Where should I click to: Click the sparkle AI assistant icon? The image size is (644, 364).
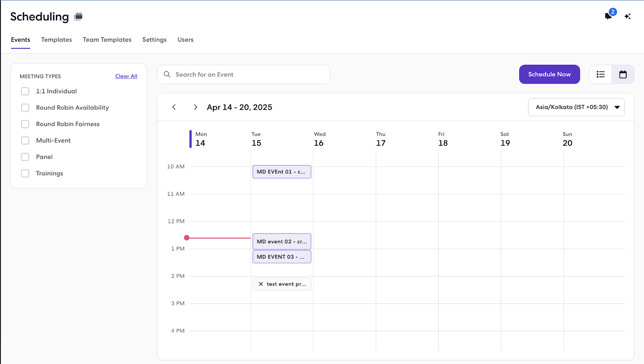coord(627,16)
